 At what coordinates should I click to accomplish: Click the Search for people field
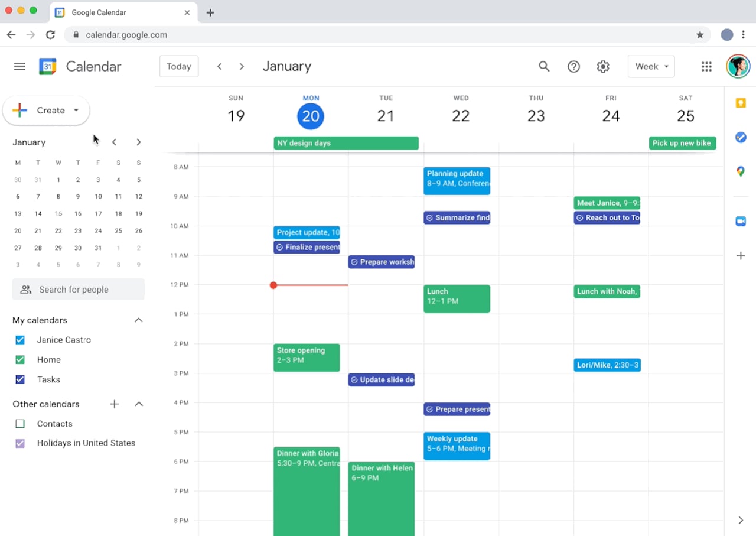pyautogui.click(x=78, y=289)
